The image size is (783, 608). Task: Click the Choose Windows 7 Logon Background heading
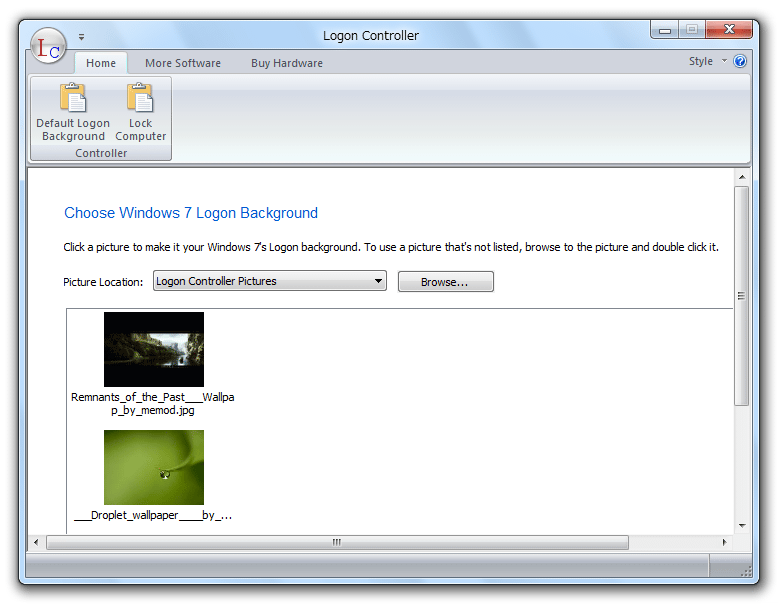tap(191, 213)
